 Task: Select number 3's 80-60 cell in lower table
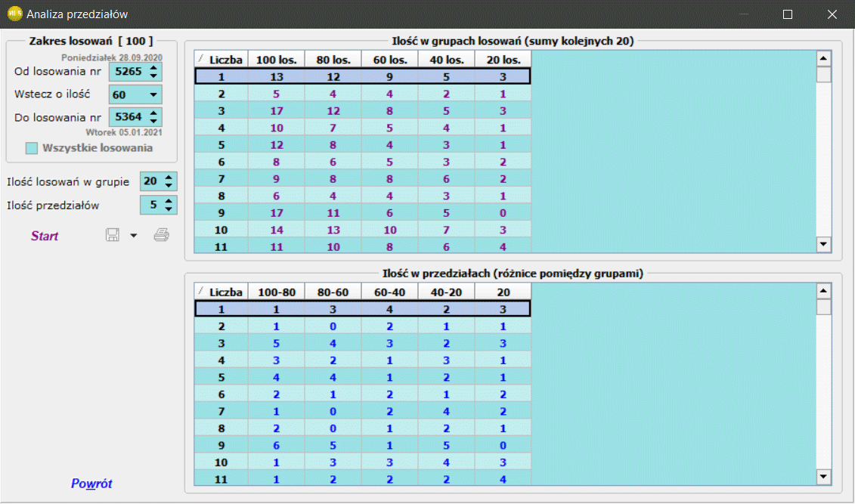click(x=333, y=343)
